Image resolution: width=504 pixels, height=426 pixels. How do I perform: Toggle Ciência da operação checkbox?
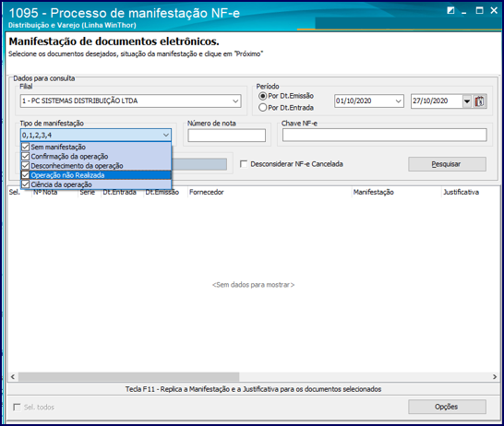[x=26, y=184]
